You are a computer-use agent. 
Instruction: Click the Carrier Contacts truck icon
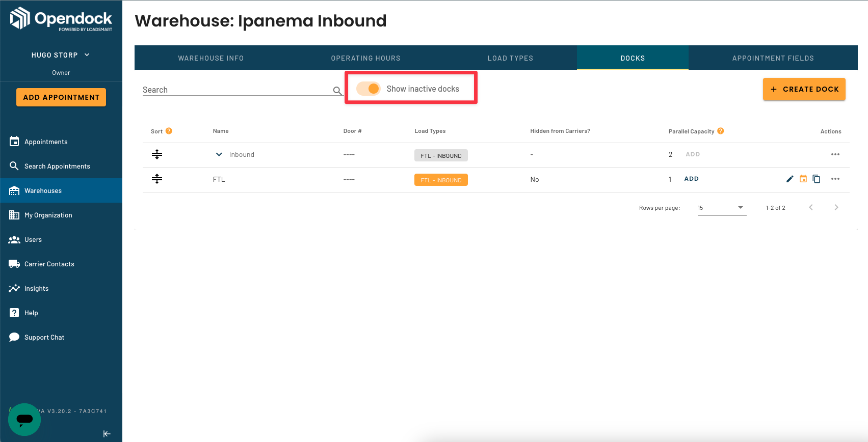click(x=14, y=264)
